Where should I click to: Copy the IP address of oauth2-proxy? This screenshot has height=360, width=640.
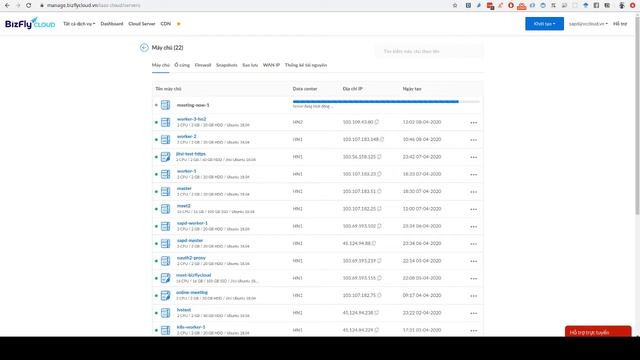tap(379, 260)
